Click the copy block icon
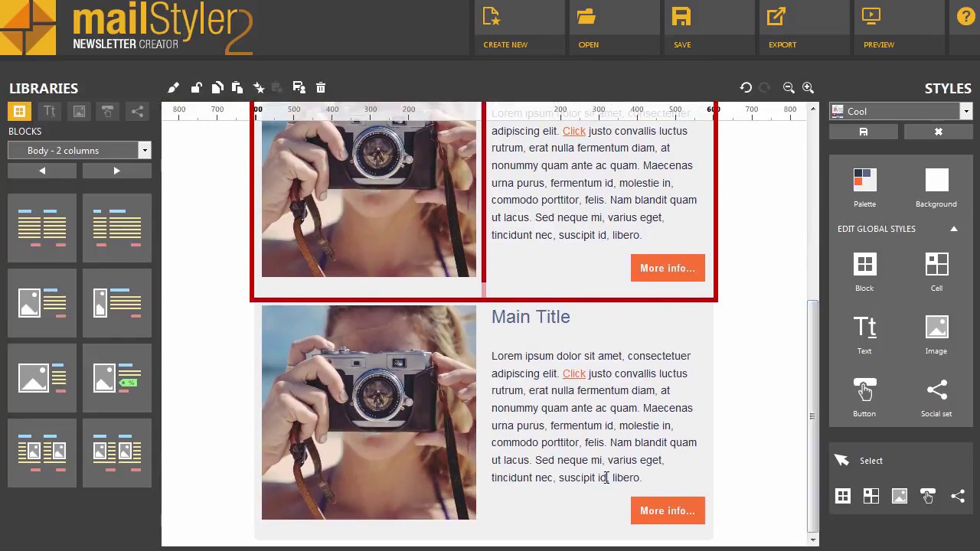 [x=217, y=87]
